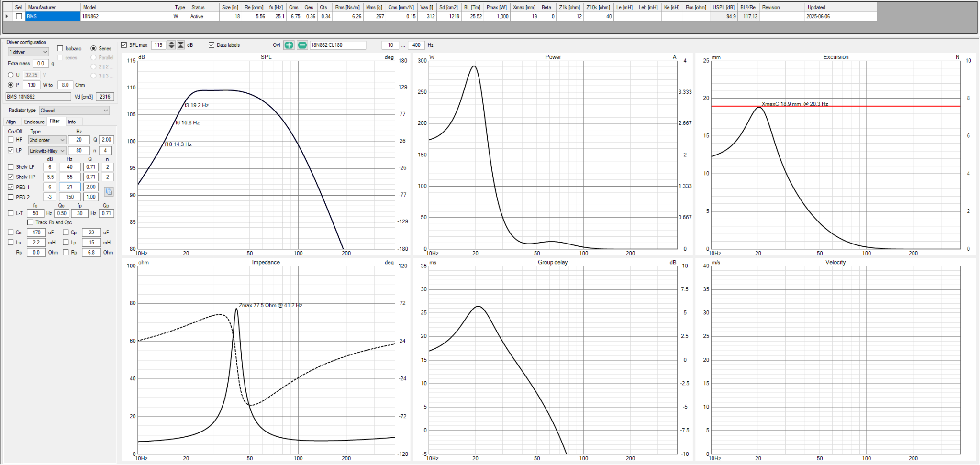Enable the L-T Linkwitz transform checkbox

coord(11,213)
